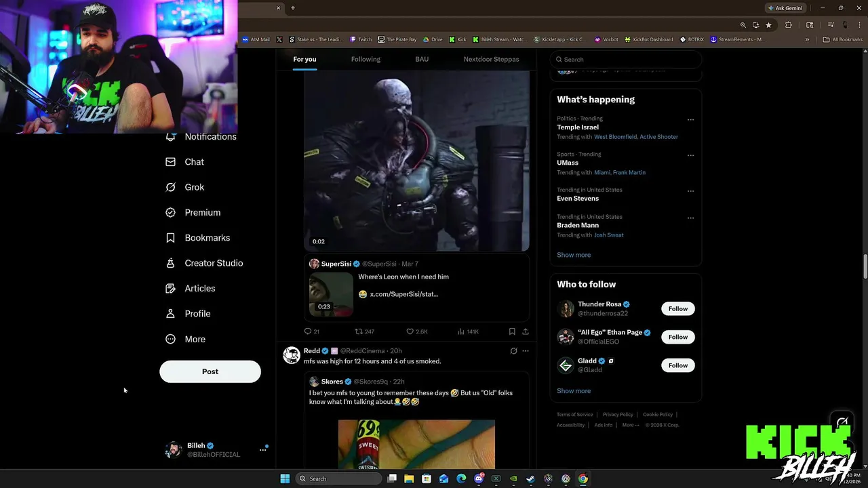868x488 pixels.
Task: Click the X Search input field
Action: [625, 59]
